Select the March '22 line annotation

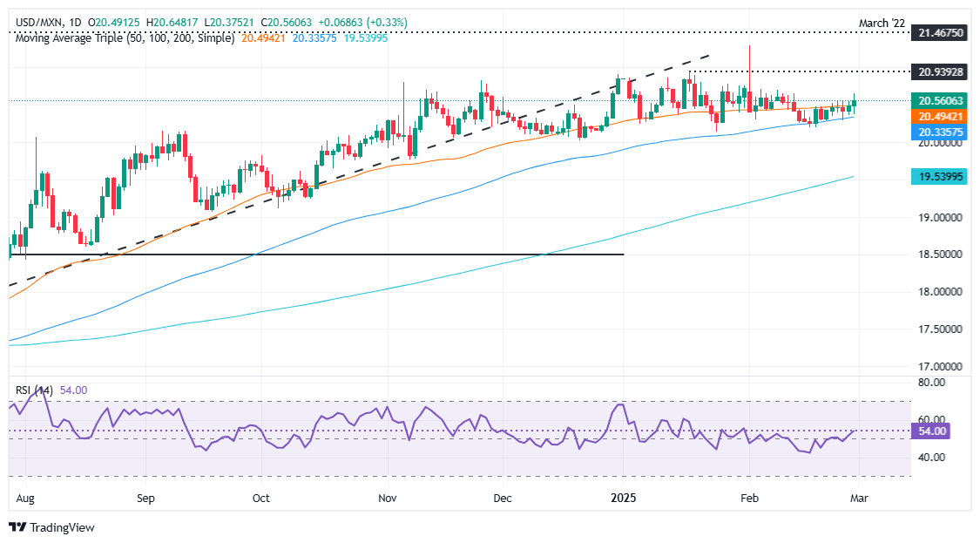[882, 24]
